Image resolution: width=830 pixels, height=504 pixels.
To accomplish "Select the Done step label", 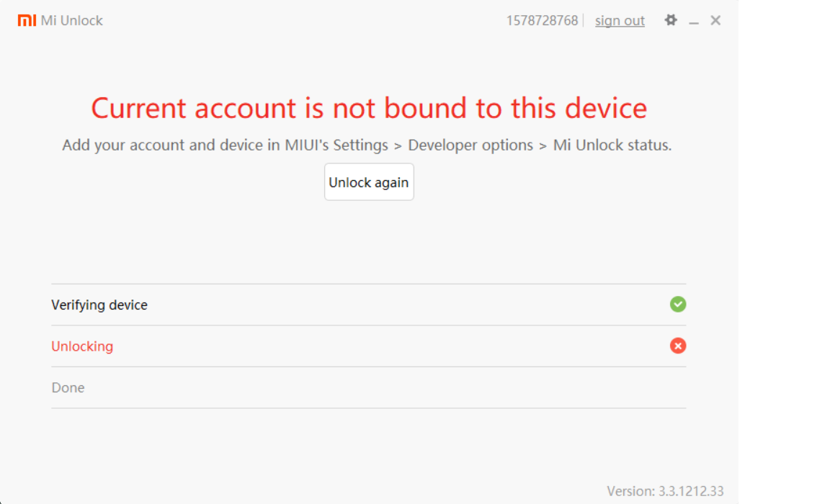I will point(68,388).
